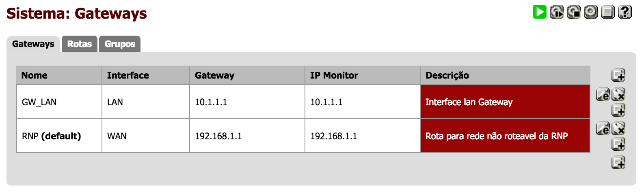
Task: Duplicate GW_LAN gateway with add icon
Action: pyautogui.click(x=618, y=110)
